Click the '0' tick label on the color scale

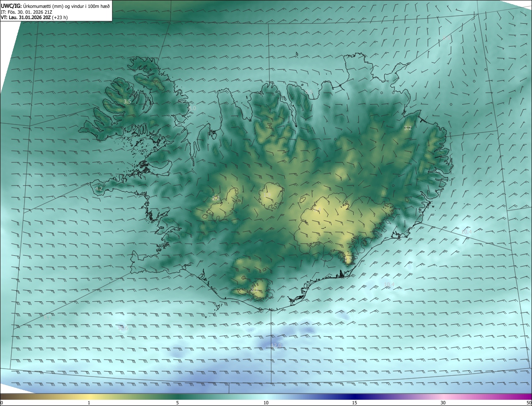point(2,403)
